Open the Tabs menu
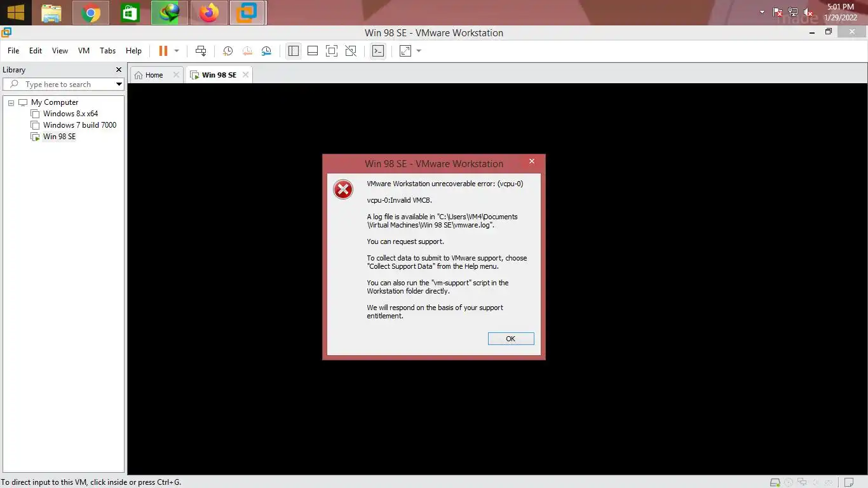Viewport: 868px width, 488px height. (x=108, y=51)
